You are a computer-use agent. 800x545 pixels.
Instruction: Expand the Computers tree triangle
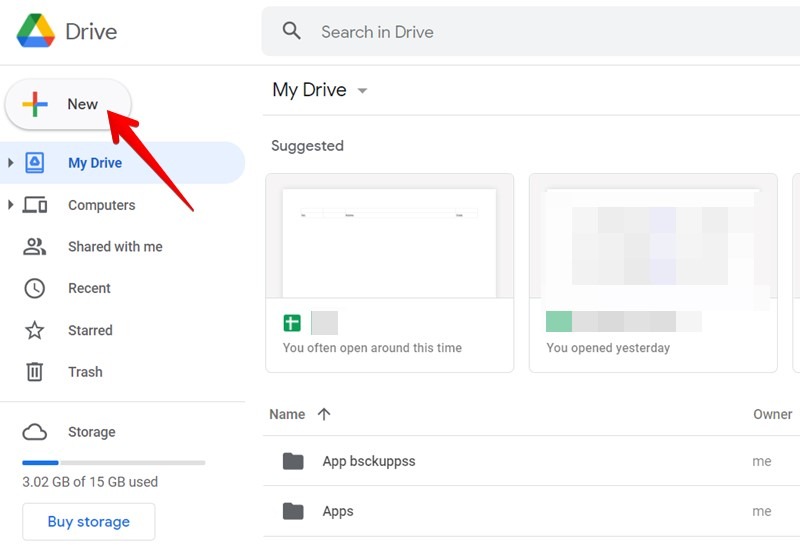(10, 205)
